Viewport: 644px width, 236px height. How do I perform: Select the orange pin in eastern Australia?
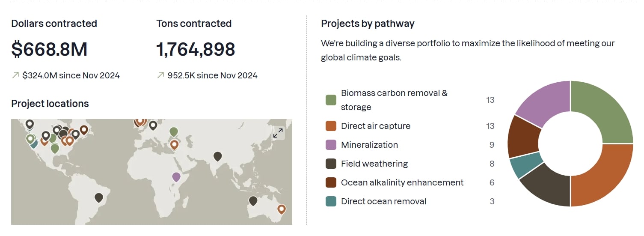pyautogui.click(x=281, y=209)
